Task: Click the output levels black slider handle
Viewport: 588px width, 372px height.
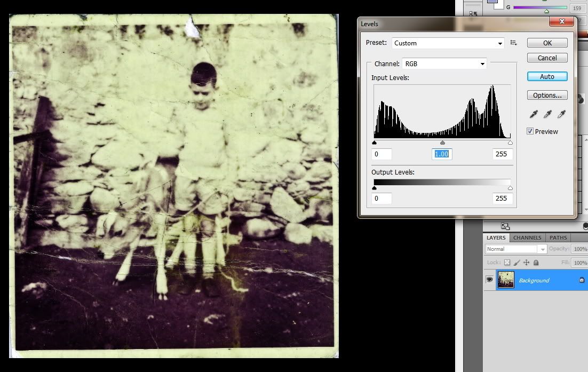Action: pos(374,188)
